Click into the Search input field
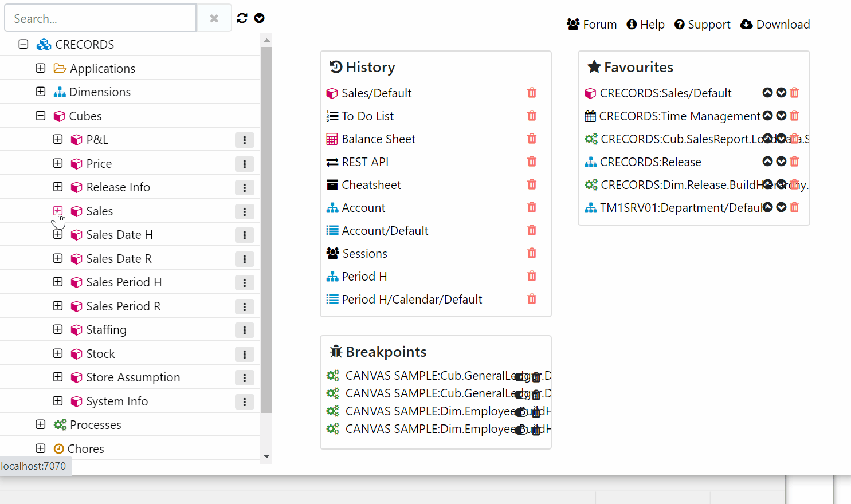Screen dimensions: 851x504 [x=100, y=19]
